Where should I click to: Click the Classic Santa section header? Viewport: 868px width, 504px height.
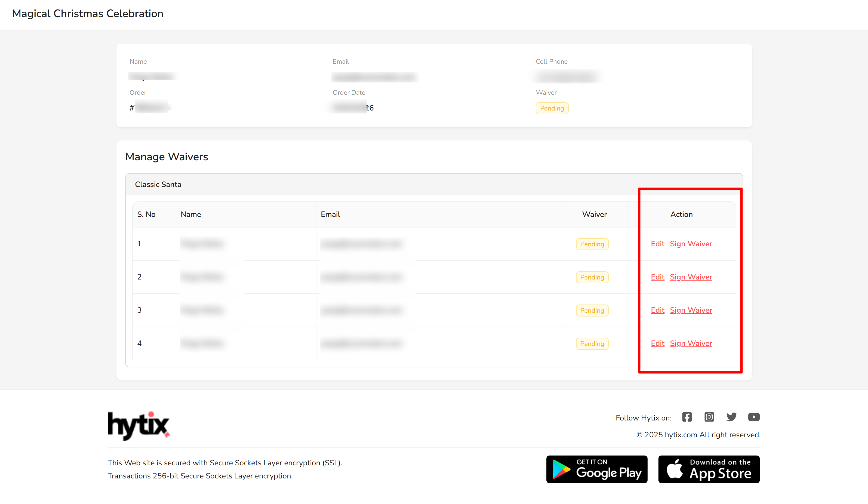point(158,184)
